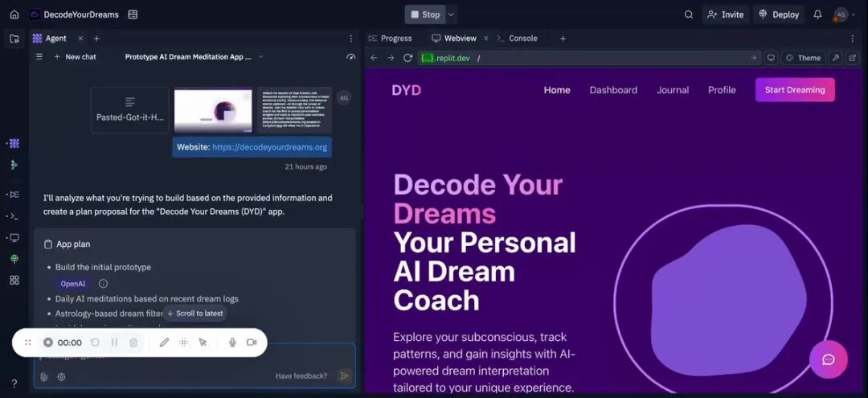Screen dimensions: 868x398
Task: Click Scroll to latest button
Action: [x=194, y=314]
